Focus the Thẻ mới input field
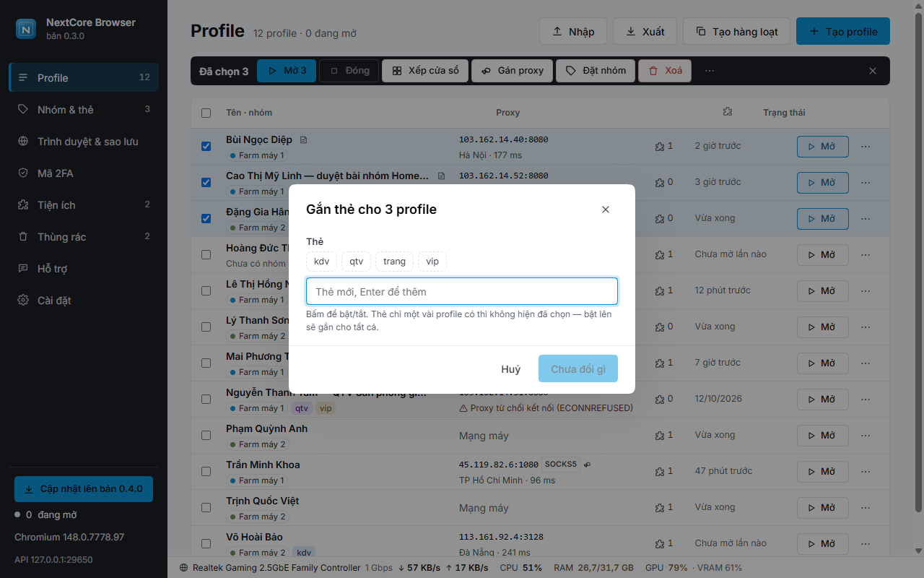This screenshot has width=924, height=578. (x=462, y=291)
